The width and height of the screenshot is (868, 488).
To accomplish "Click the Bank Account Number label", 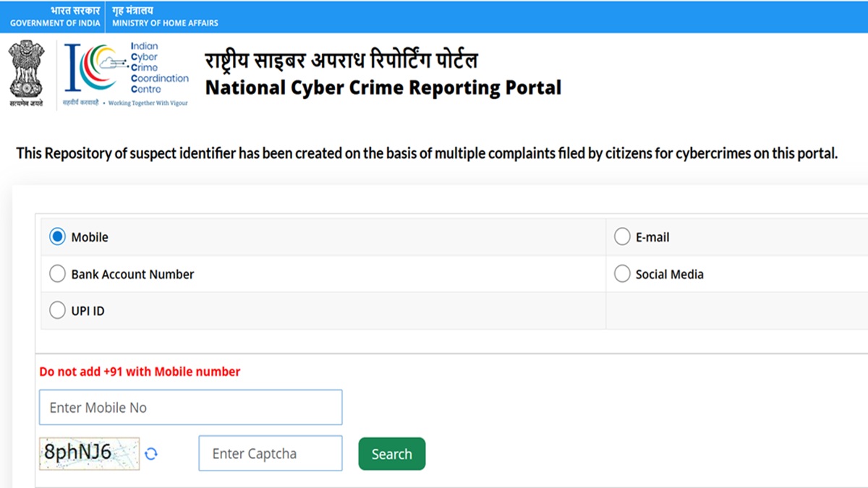I will [x=132, y=275].
